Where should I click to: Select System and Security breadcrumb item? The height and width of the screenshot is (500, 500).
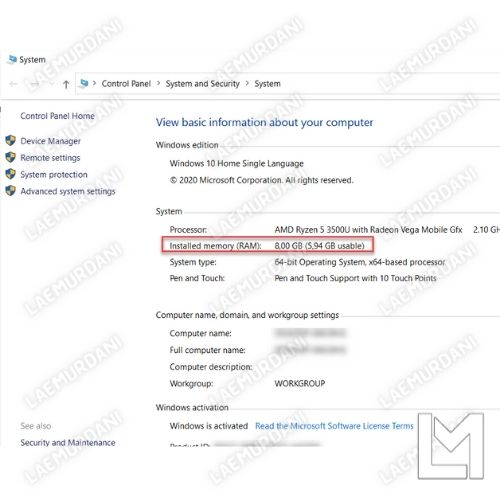pyautogui.click(x=203, y=84)
